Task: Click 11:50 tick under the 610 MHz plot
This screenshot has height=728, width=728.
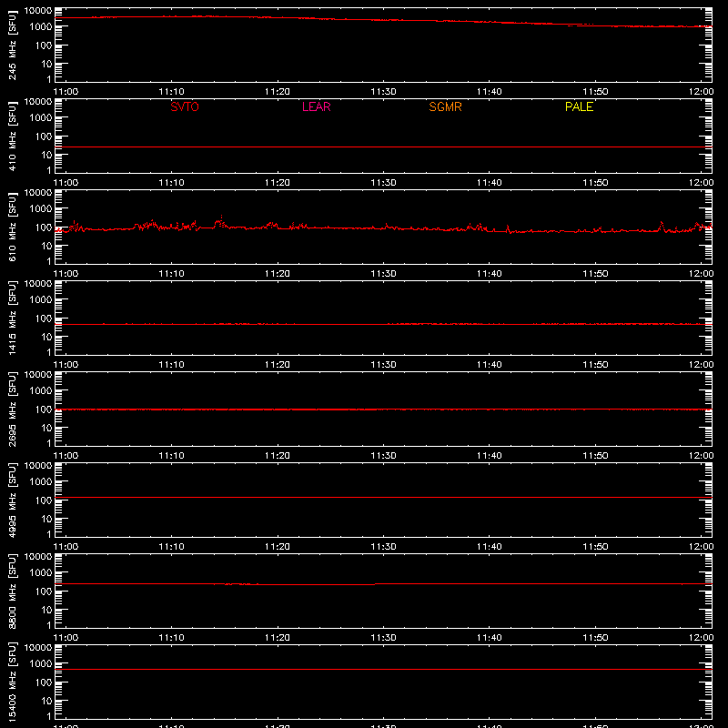Action: (x=595, y=274)
